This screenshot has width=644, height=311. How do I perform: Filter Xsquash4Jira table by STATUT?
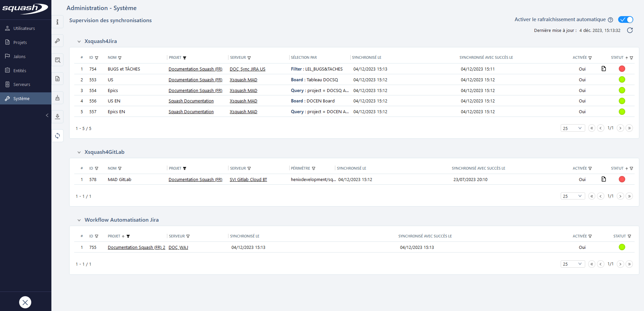pos(631,58)
